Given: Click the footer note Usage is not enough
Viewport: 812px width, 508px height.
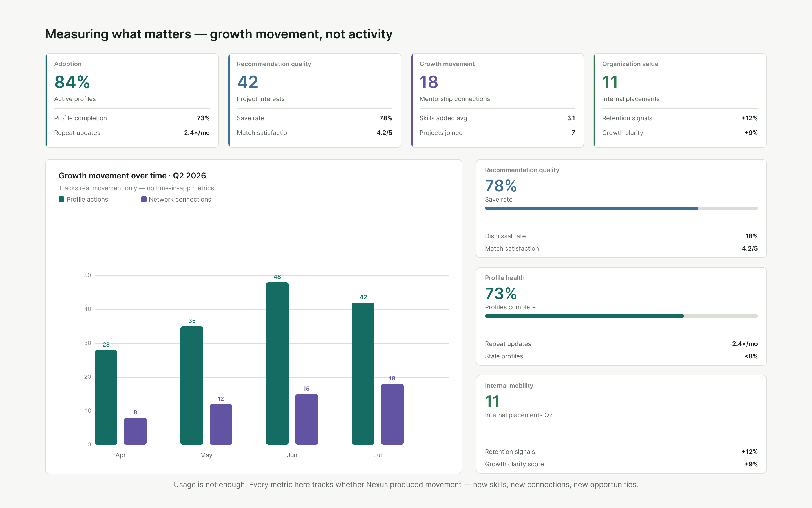Looking at the screenshot, I should pyautogui.click(x=406, y=485).
